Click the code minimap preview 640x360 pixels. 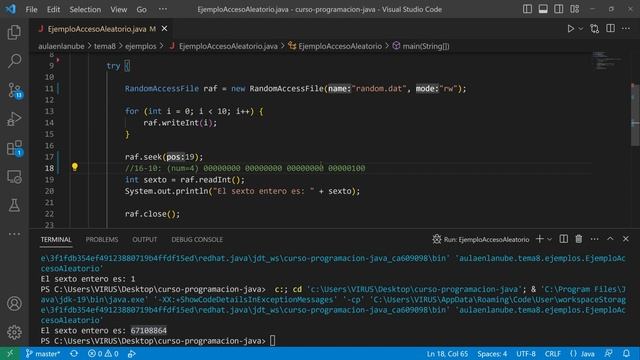[x=607, y=60]
